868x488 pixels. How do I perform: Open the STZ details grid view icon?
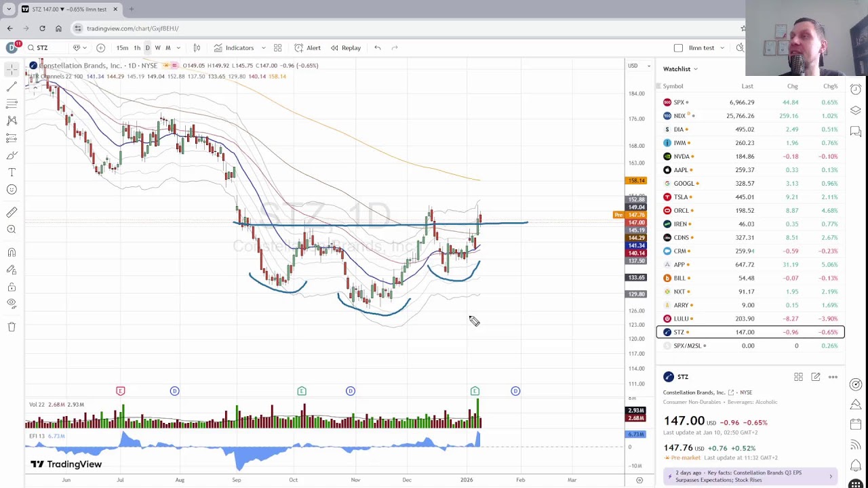click(798, 377)
